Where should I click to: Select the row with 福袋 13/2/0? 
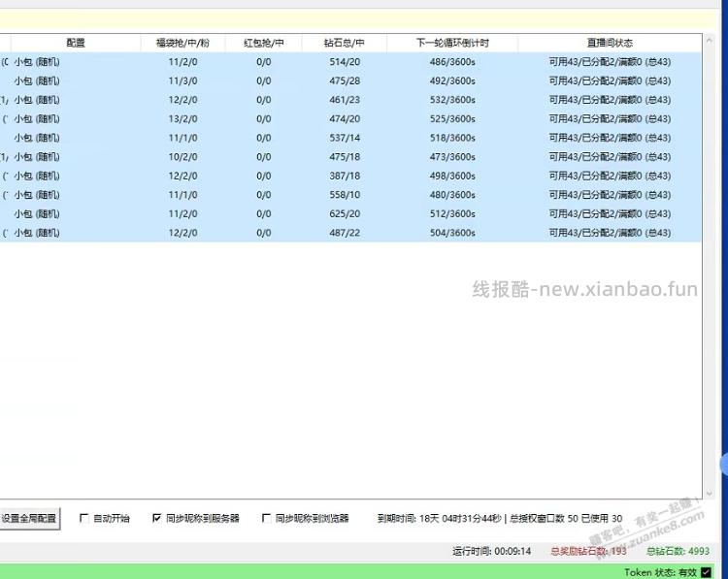(182, 119)
